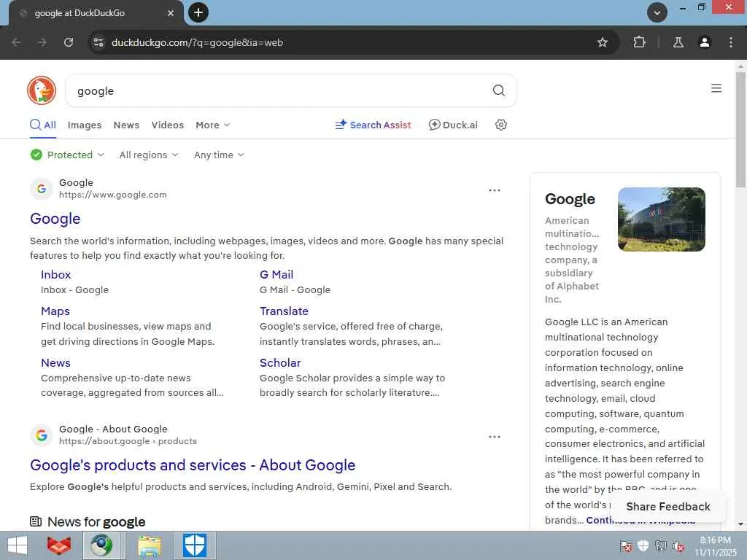Open the main Google result title
Screen dimensions: 747x560
[55, 219]
